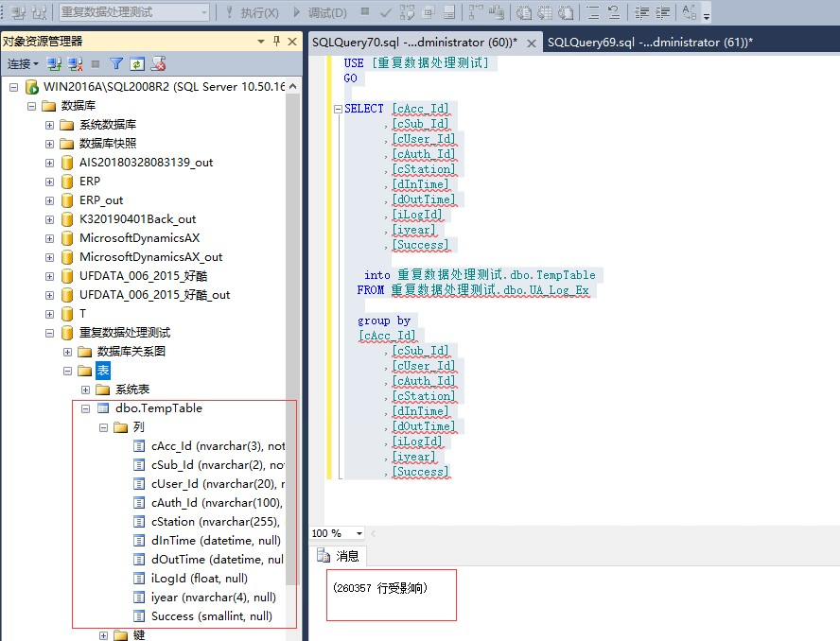Open the 连接 dropdown in Object Explorer

click(x=23, y=64)
